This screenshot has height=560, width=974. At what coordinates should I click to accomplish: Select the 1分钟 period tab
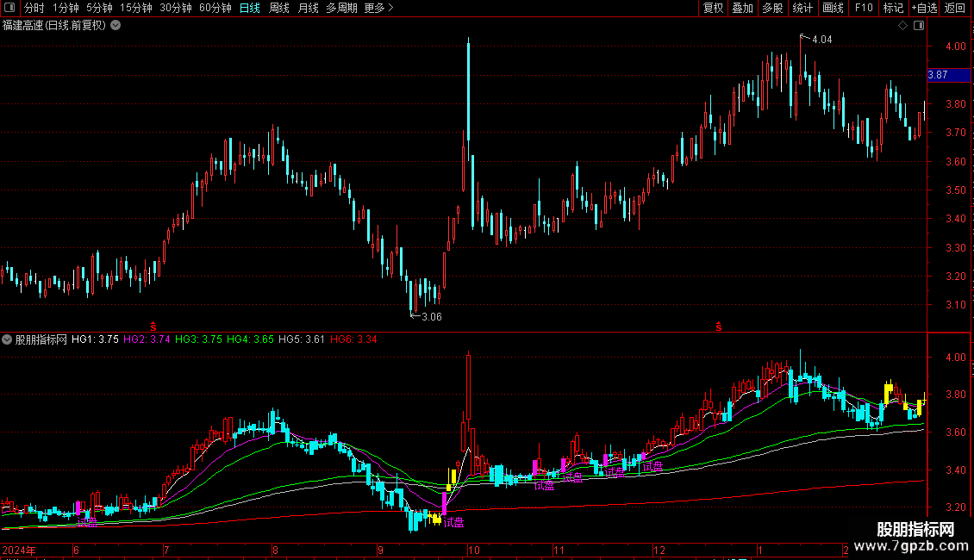click(66, 8)
